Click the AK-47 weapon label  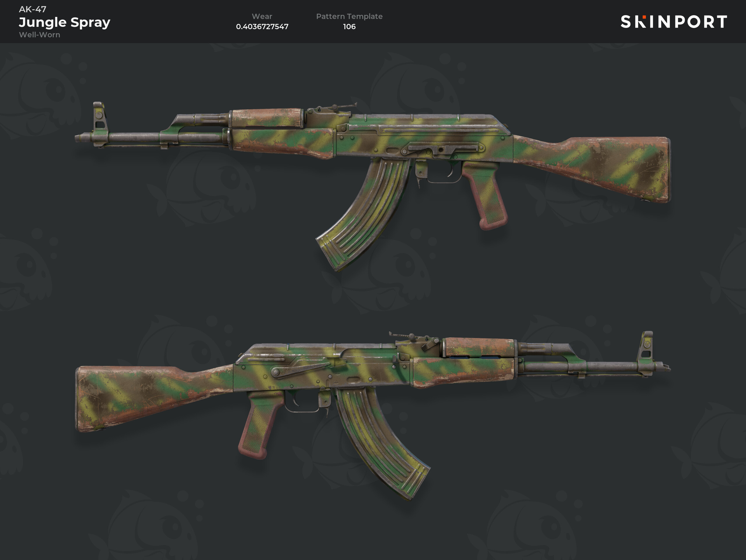32,9
